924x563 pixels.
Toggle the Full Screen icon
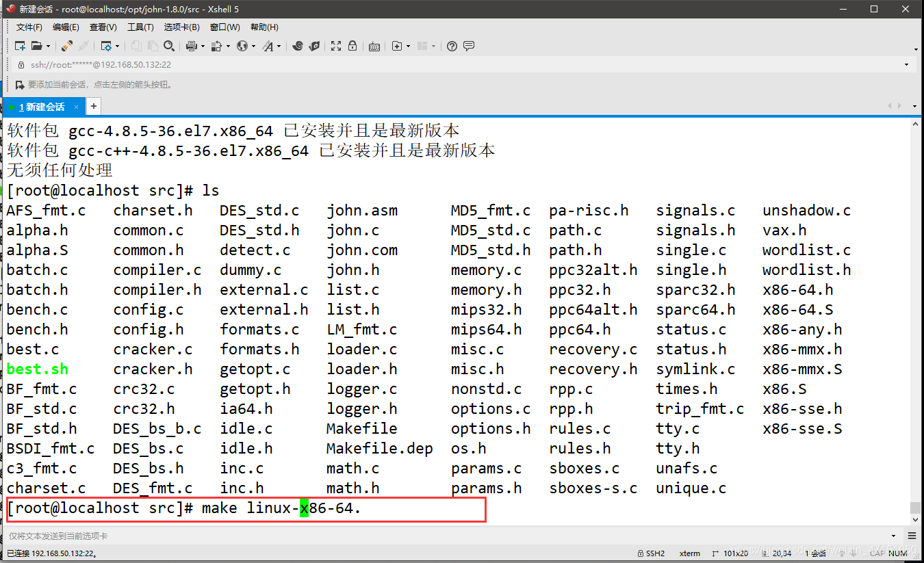[336, 46]
